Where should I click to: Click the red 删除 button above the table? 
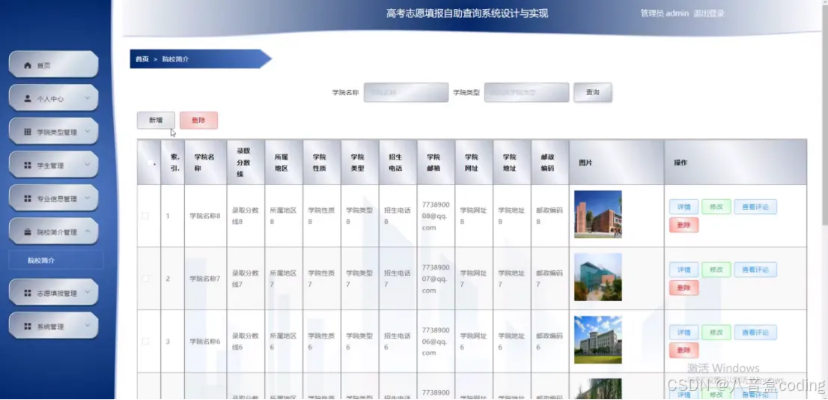pyautogui.click(x=199, y=120)
